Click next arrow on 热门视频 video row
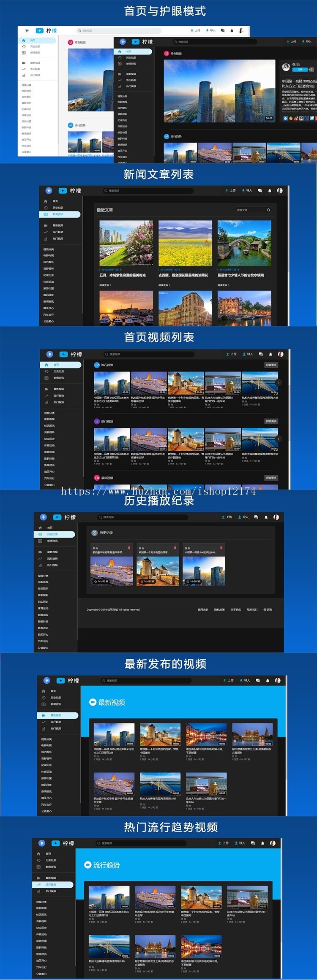This screenshot has width=317, height=980. (x=278, y=439)
